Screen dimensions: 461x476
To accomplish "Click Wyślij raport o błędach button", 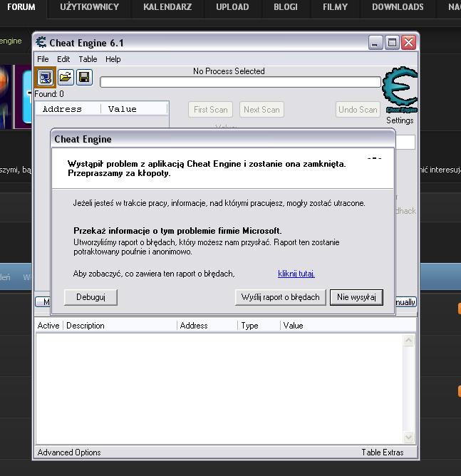I will (280, 297).
